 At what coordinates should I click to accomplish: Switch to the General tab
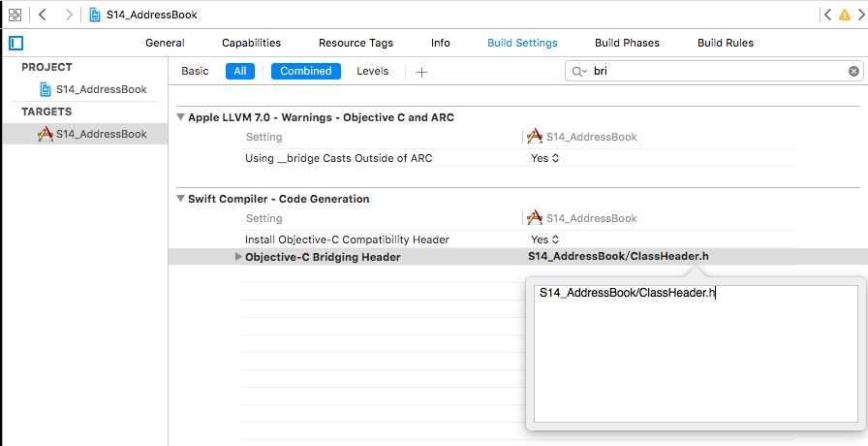click(x=165, y=43)
